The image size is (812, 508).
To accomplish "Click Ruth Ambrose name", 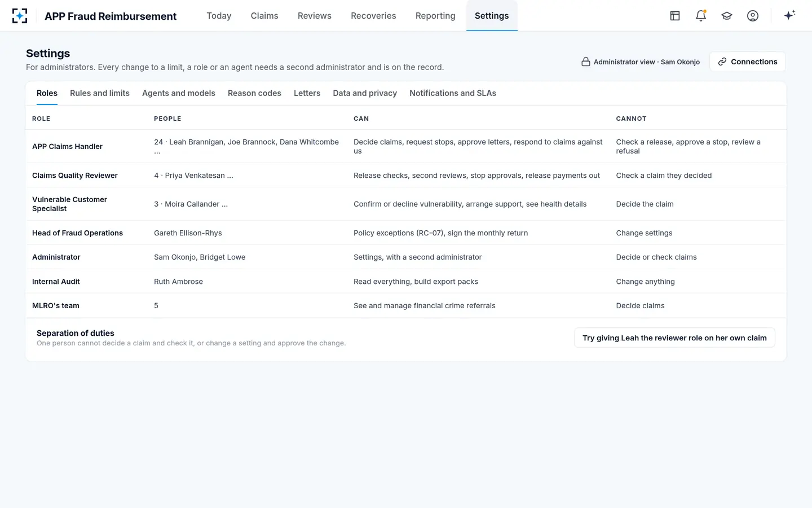I will pos(178,282).
